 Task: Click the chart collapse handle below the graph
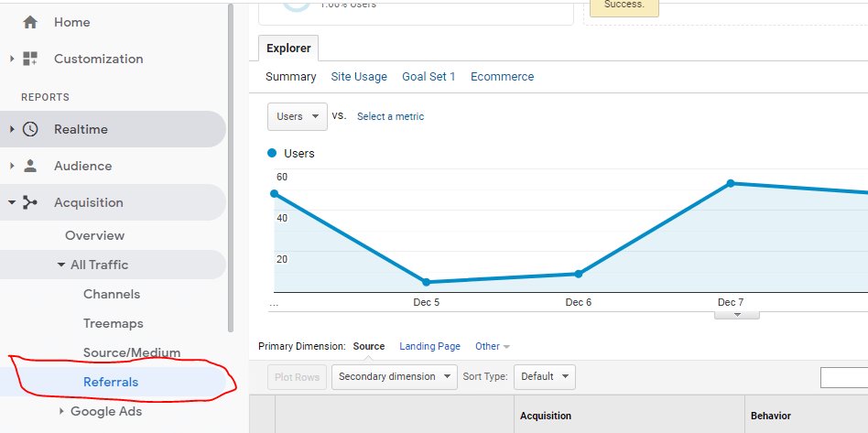[x=736, y=314]
